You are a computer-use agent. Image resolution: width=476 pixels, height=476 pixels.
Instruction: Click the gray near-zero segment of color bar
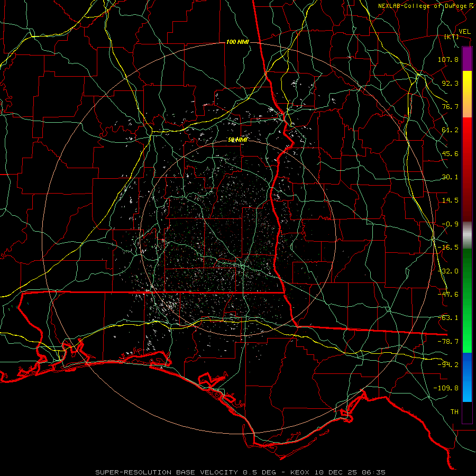467,235
